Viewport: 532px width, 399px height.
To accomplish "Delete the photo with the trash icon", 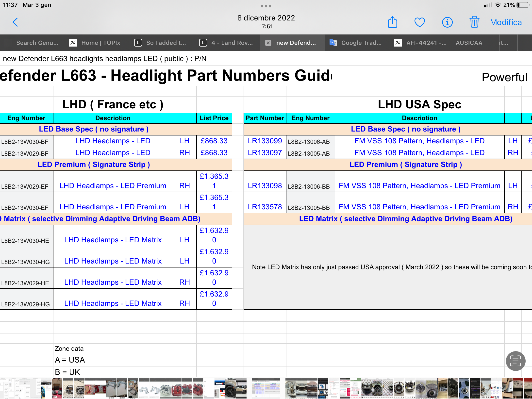I will click(474, 22).
